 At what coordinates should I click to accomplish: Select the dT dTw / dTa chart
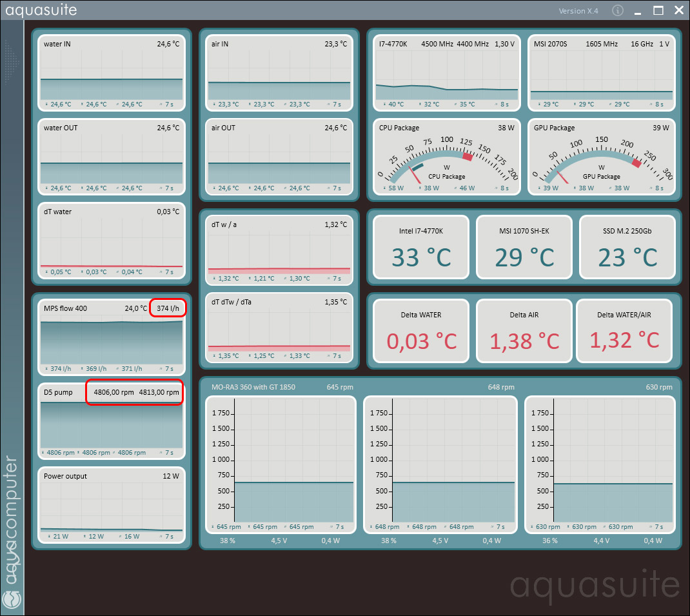point(279,328)
